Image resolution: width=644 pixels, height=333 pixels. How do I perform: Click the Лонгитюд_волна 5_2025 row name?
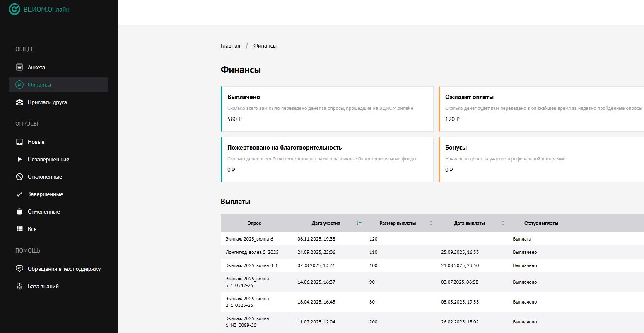(x=252, y=252)
